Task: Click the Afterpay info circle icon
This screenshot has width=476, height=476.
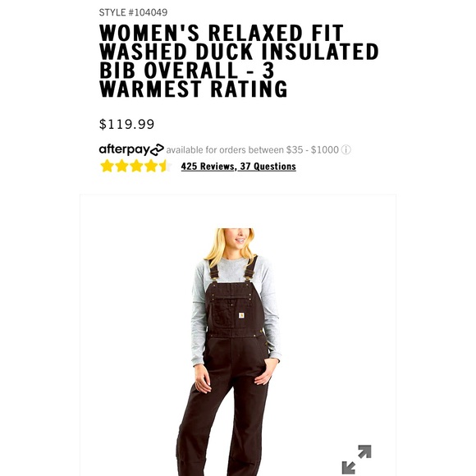Action: coord(346,149)
